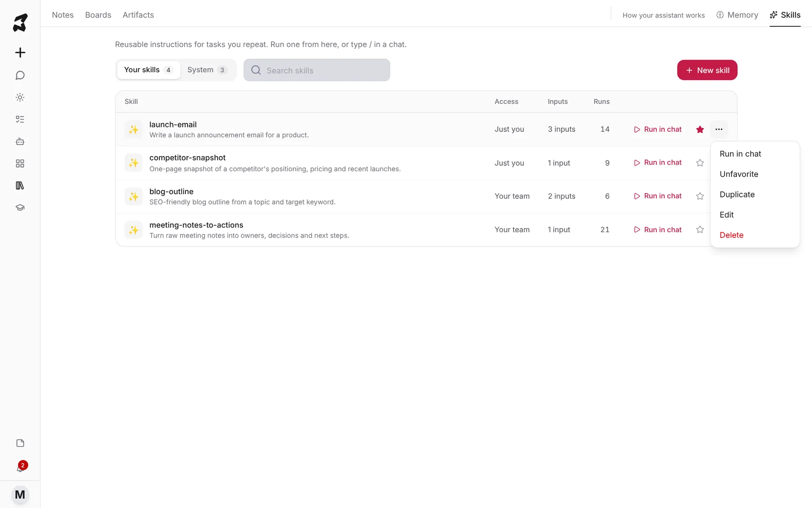Click the plus icon in the sidebar
This screenshot has height=508, width=812.
click(x=20, y=52)
